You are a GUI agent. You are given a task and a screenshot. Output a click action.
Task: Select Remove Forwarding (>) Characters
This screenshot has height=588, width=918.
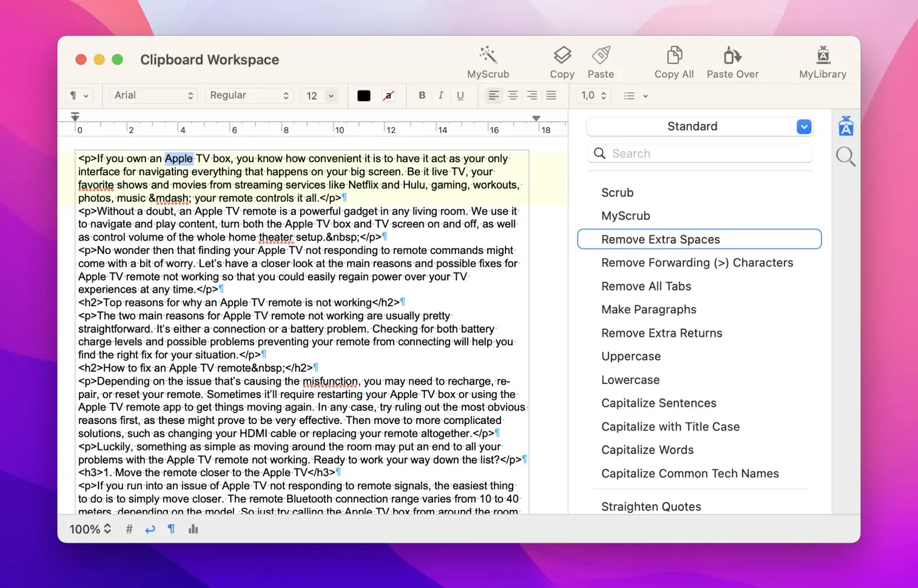[x=697, y=263]
